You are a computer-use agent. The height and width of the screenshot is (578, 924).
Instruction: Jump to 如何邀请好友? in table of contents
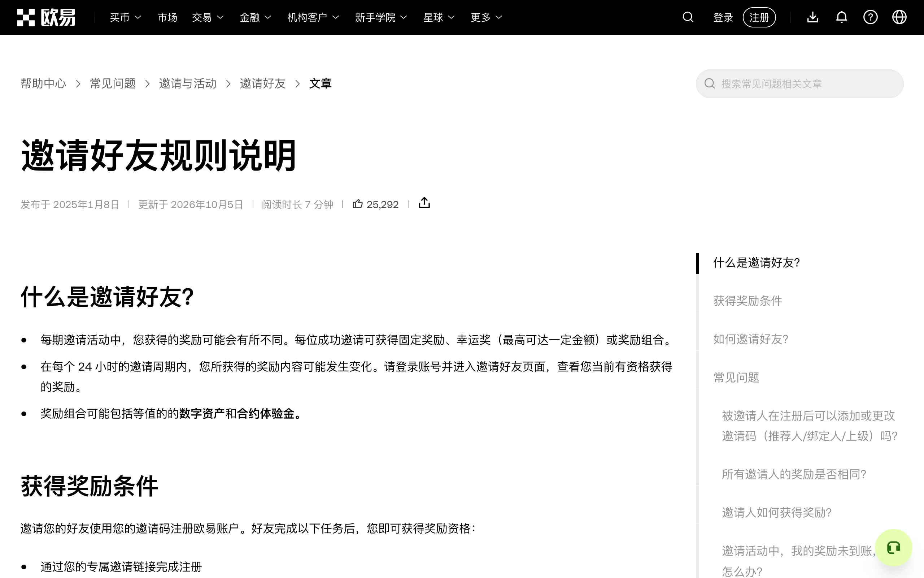pos(751,339)
